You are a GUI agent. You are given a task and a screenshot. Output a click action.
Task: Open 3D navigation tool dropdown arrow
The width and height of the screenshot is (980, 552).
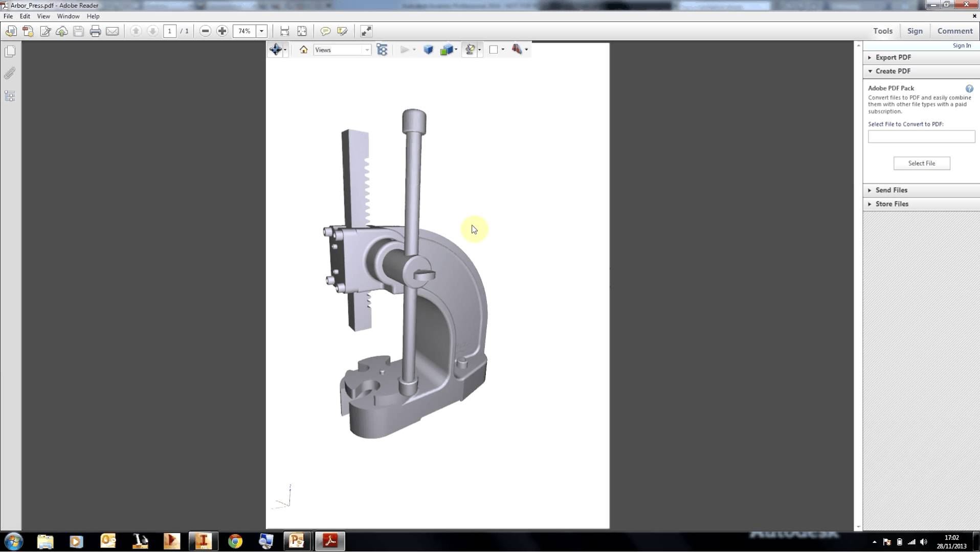(285, 50)
